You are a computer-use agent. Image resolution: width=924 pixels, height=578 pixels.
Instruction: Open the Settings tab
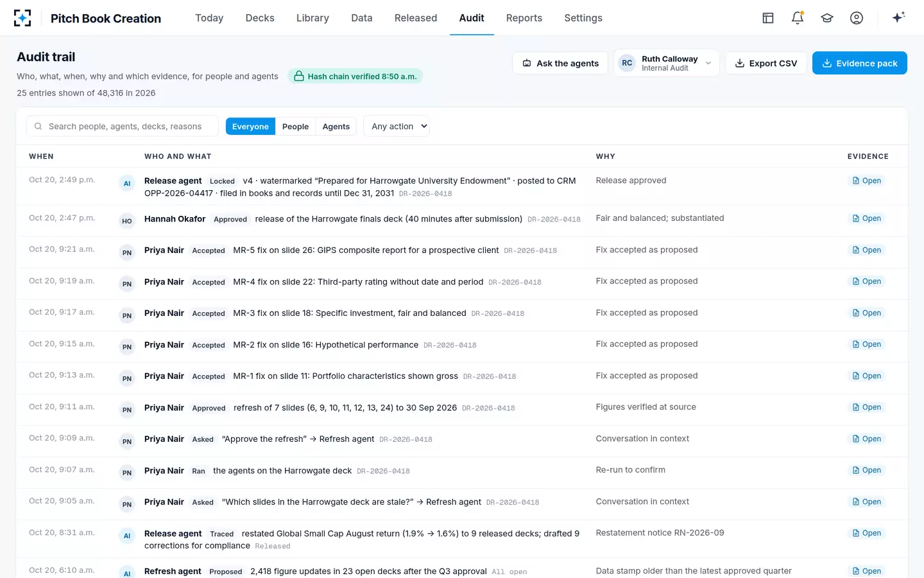583,18
